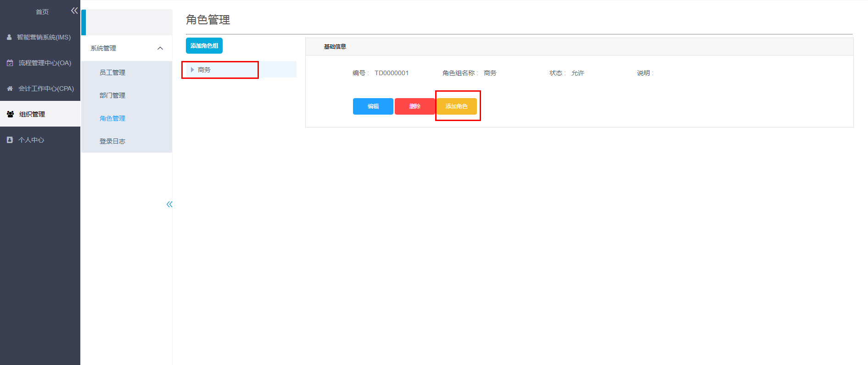The width and height of the screenshot is (868, 365).
Task: Click the 角色管理 page title
Action: [208, 20]
